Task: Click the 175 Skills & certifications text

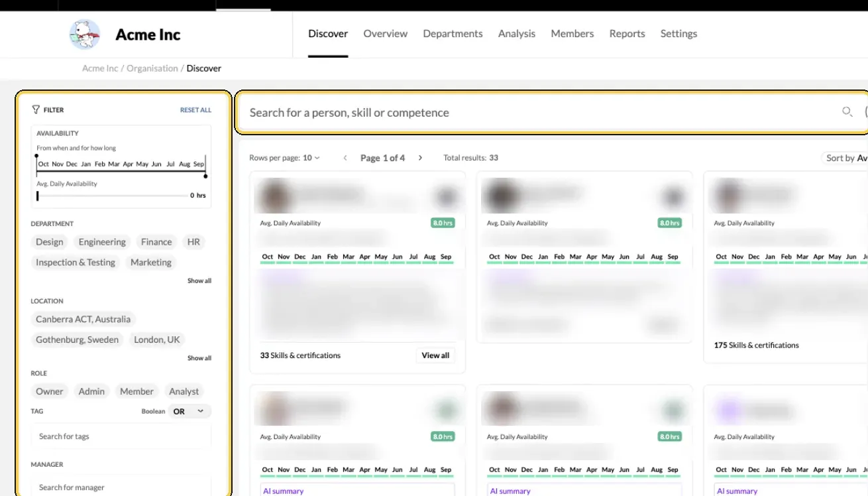Action: point(756,345)
